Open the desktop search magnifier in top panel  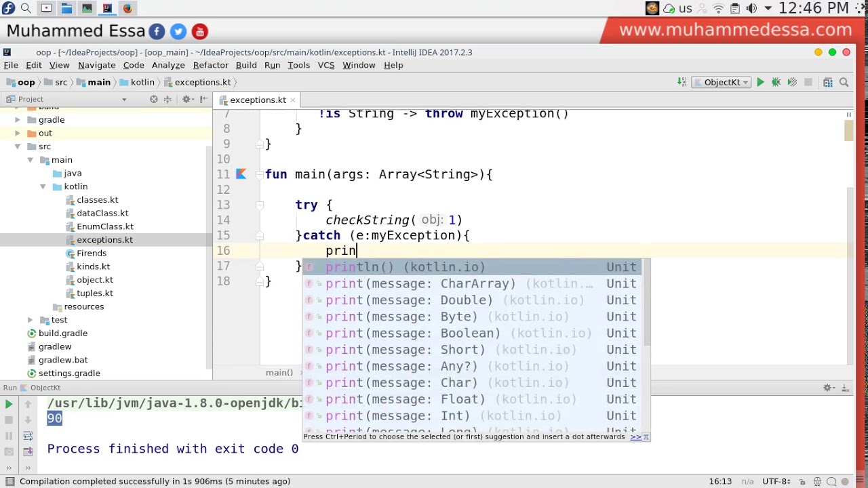(26, 8)
